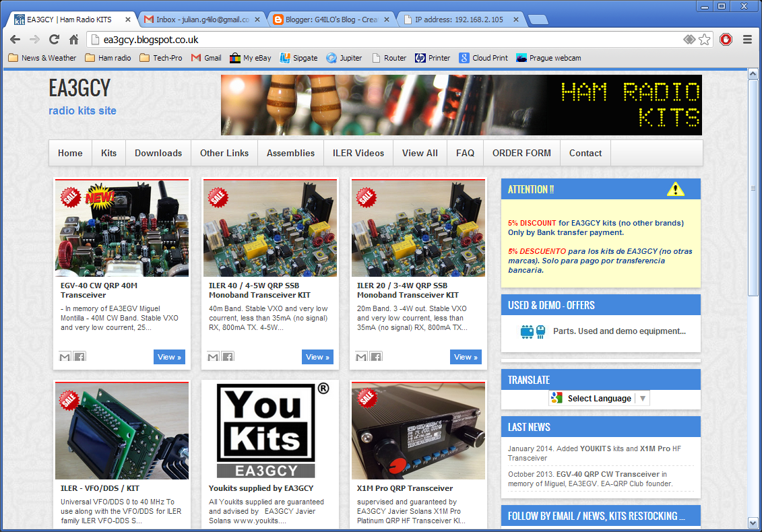This screenshot has height=532, width=762.
Task: Click the ILER VFO/DDS display photo
Action: (x=122, y=430)
